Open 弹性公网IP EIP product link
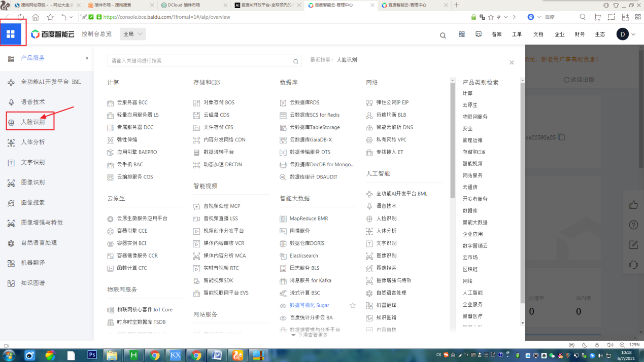The height and width of the screenshot is (362, 644). click(392, 102)
